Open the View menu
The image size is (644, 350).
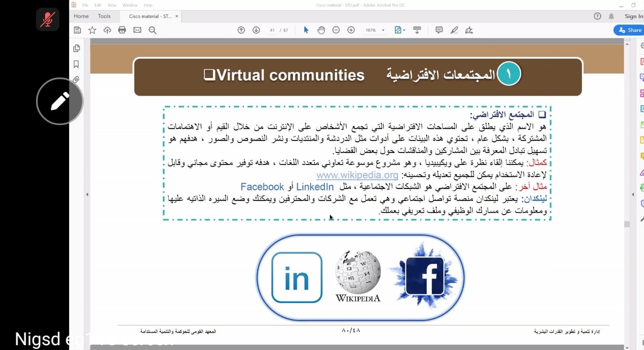tap(112, 5)
